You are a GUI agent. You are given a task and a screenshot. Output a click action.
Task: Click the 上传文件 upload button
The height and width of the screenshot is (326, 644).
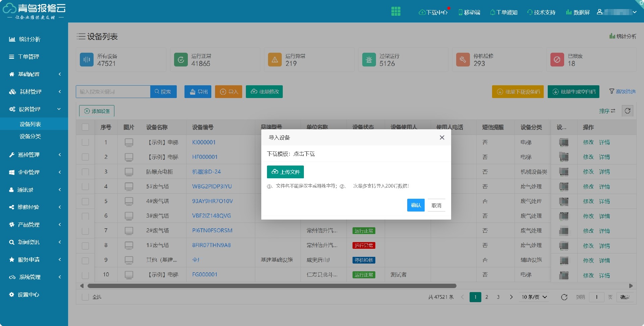tap(285, 172)
